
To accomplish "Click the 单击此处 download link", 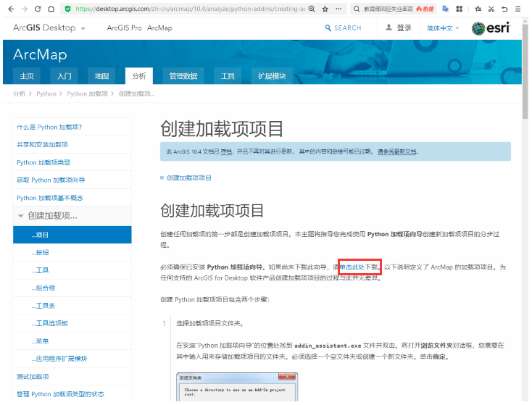I will tap(352, 267).
